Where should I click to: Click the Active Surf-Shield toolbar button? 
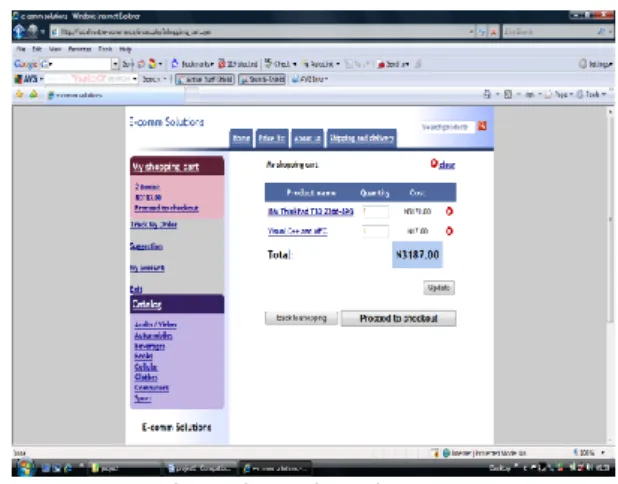[205, 79]
